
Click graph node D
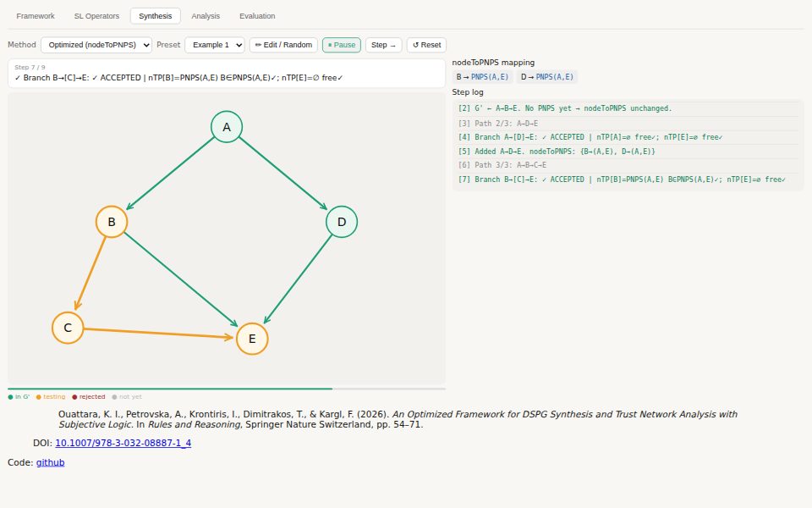coord(341,222)
